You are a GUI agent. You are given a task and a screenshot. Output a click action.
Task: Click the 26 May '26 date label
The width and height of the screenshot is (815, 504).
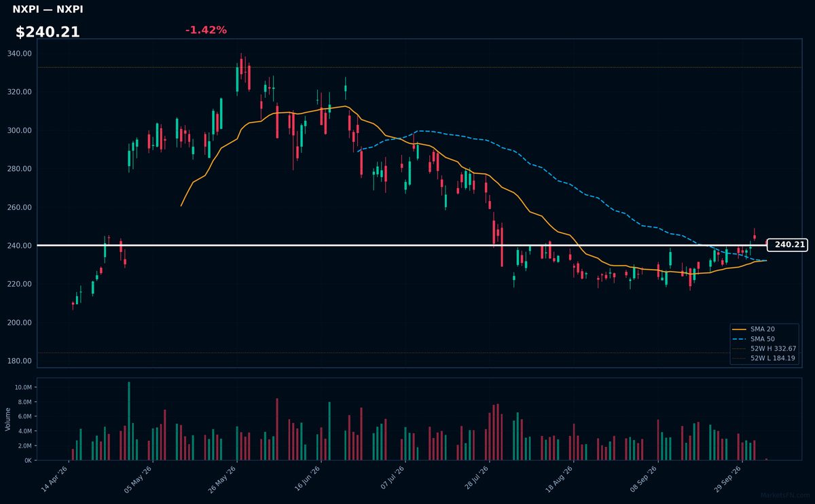tap(221, 480)
